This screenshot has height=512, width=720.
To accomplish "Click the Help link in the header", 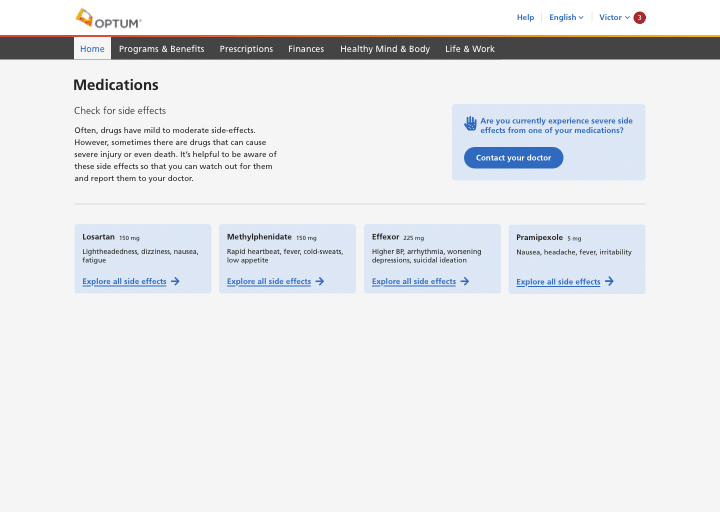I will (525, 17).
